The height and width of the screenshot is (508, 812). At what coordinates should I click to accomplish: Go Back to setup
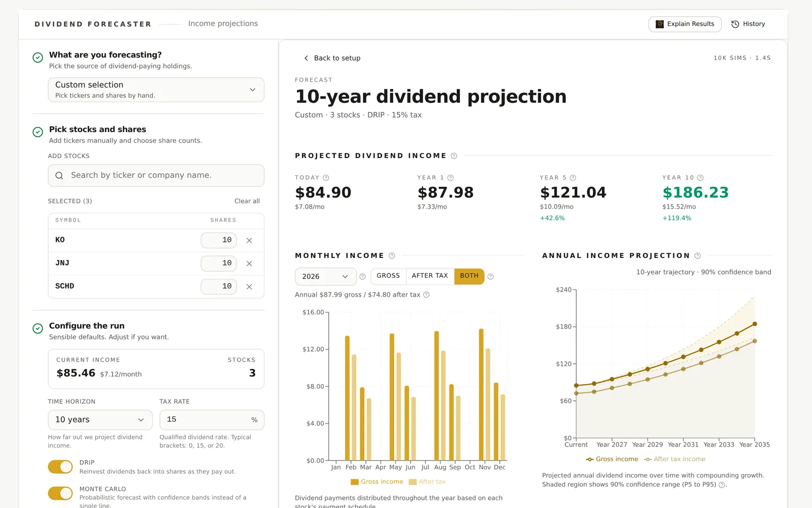pyautogui.click(x=332, y=58)
